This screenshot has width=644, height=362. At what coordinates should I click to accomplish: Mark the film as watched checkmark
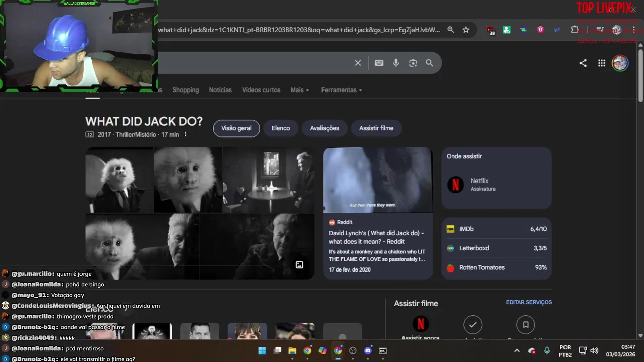tap(473, 325)
